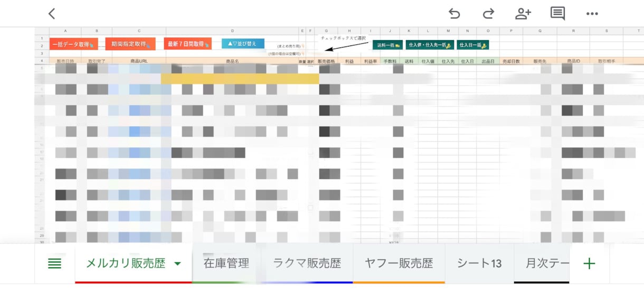
Task: Select column D letter header
Action: pyautogui.click(x=232, y=31)
